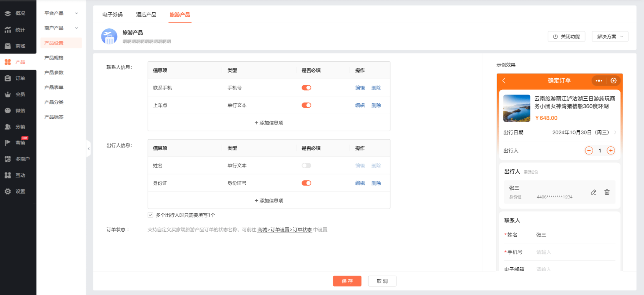This screenshot has height=295, width=644.
Task: Open the 设置 settings gear icon
Action: click(8, 191)
